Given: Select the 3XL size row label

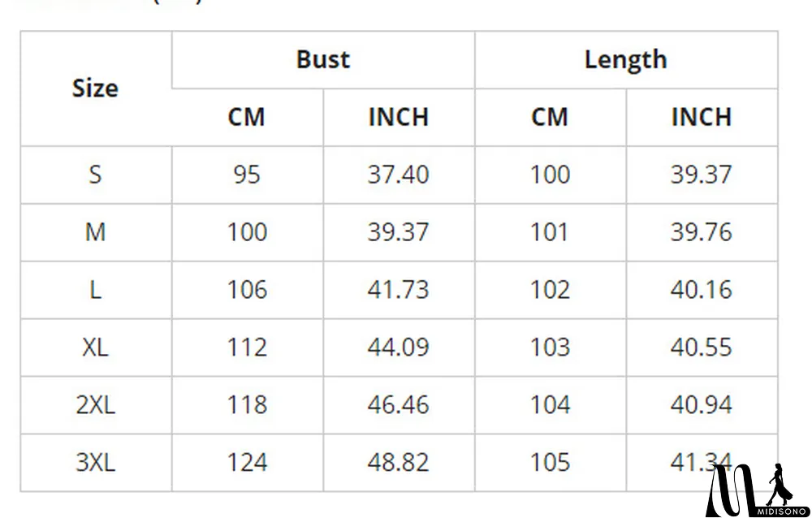Looking at the screenshot, I should (x=95, y=463).
